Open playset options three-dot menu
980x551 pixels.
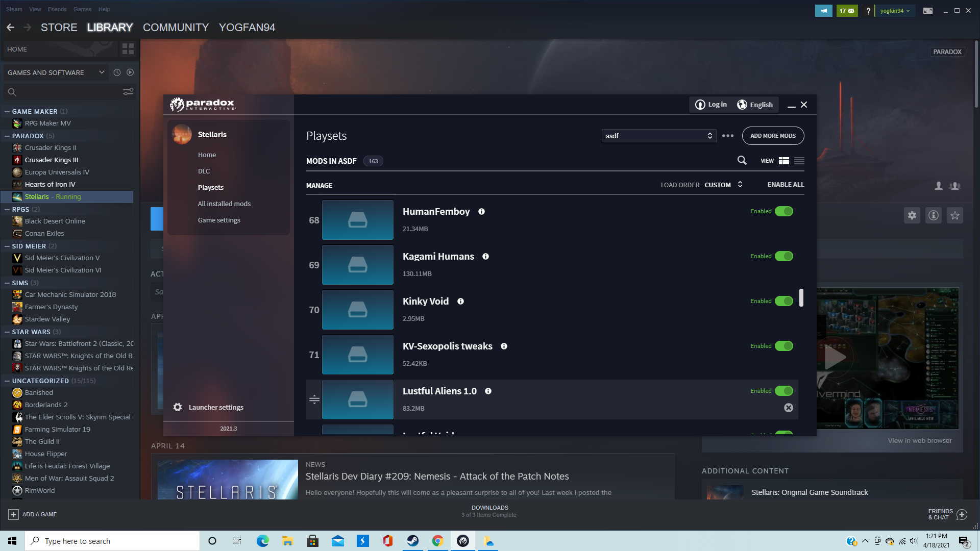pos(728,136)
